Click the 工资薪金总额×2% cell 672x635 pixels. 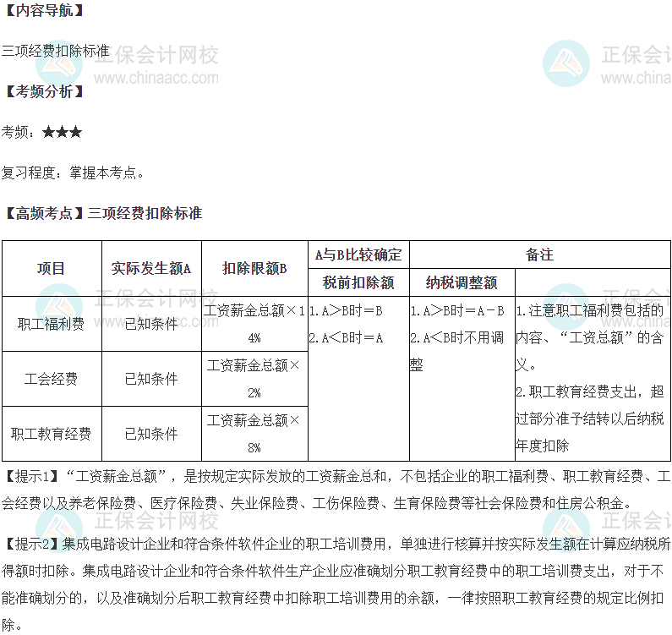[254, 379]
